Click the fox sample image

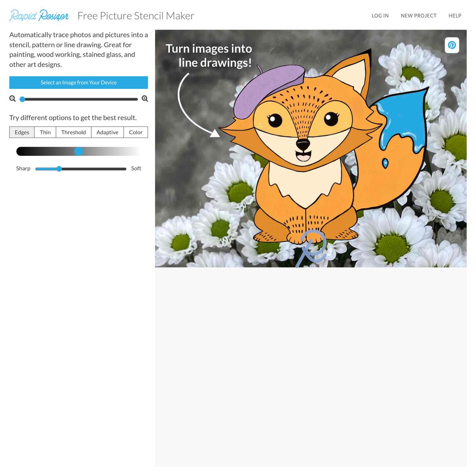[311, 148]
